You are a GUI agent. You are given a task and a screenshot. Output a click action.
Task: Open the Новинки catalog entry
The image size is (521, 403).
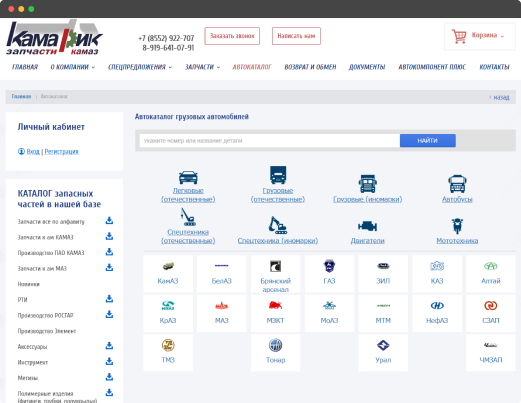pos(29,284)
